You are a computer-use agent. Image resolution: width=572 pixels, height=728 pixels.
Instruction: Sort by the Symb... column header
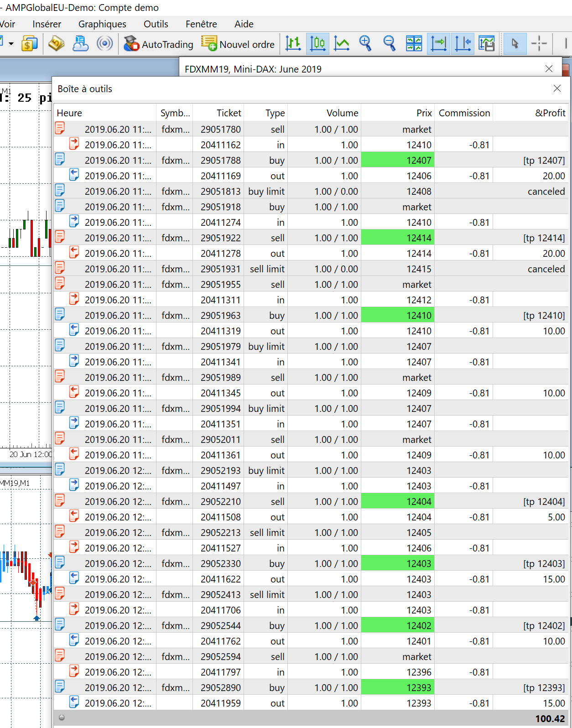point(175,113)
